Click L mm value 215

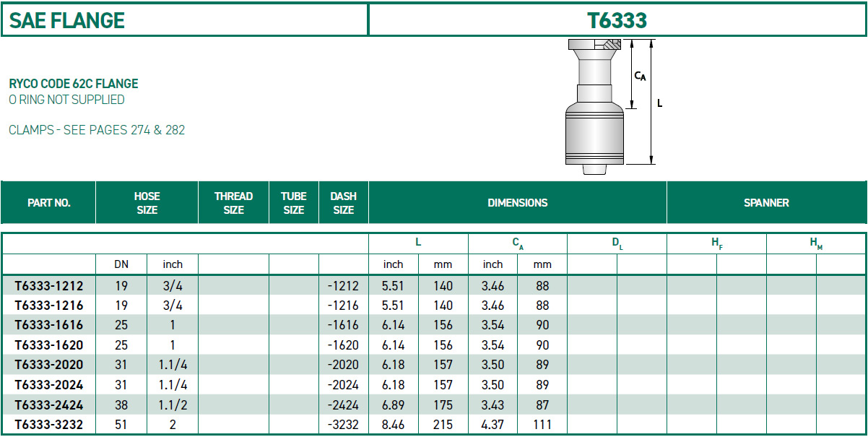(443, 425)
